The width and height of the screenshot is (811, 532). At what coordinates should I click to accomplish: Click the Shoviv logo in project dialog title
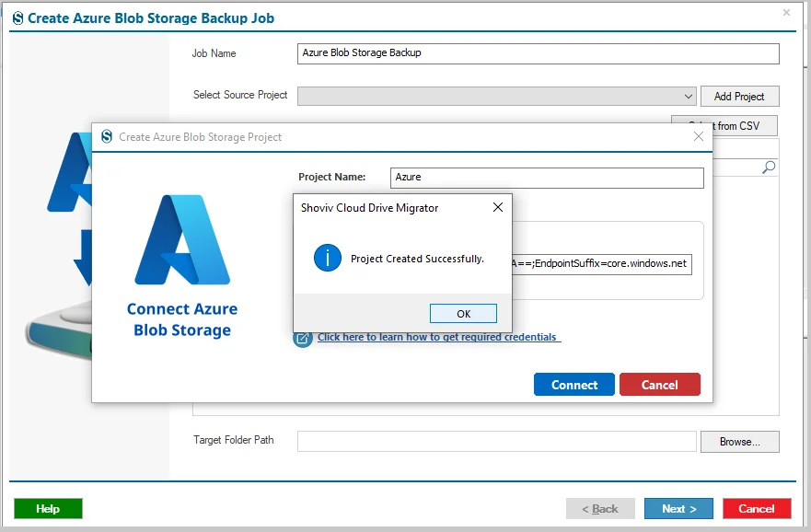pos(107,136)
